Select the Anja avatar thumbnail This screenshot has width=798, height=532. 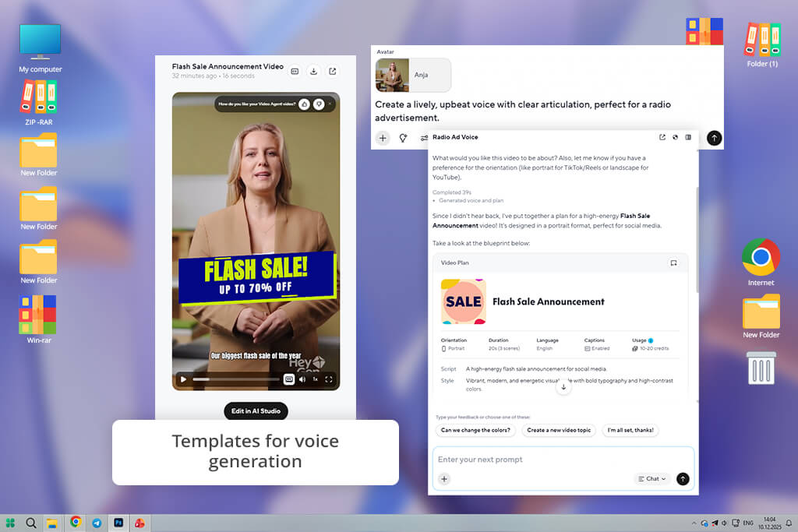pyautogui.click(x=393, y=76)
